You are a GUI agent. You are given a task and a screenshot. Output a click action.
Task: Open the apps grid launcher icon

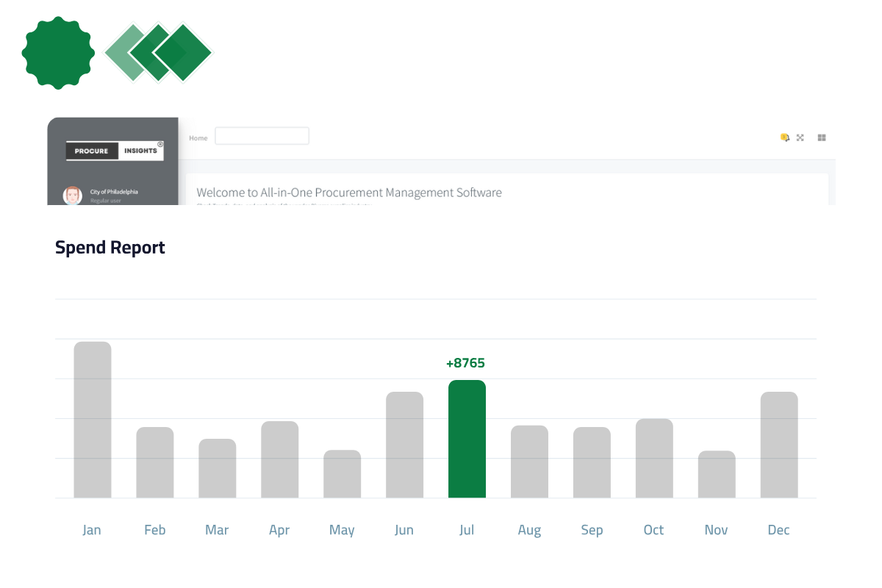click(821, 137)
